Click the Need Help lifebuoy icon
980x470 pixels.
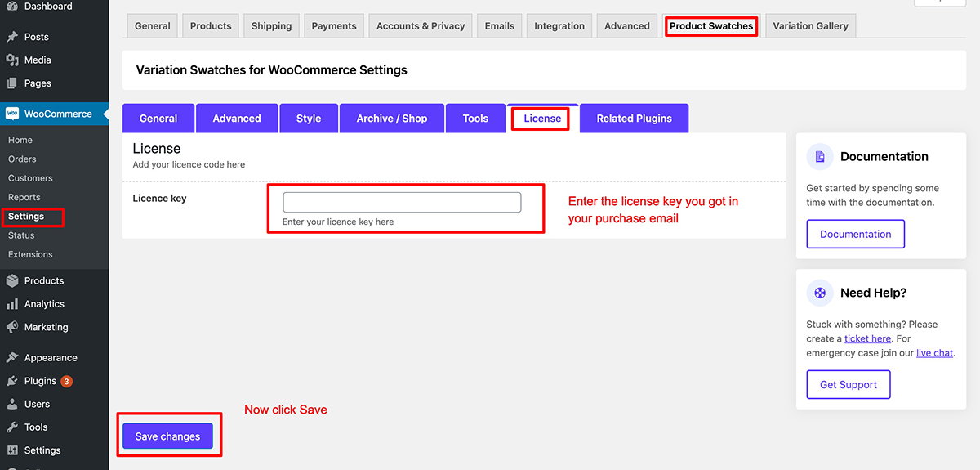click(x=820, y=293)
